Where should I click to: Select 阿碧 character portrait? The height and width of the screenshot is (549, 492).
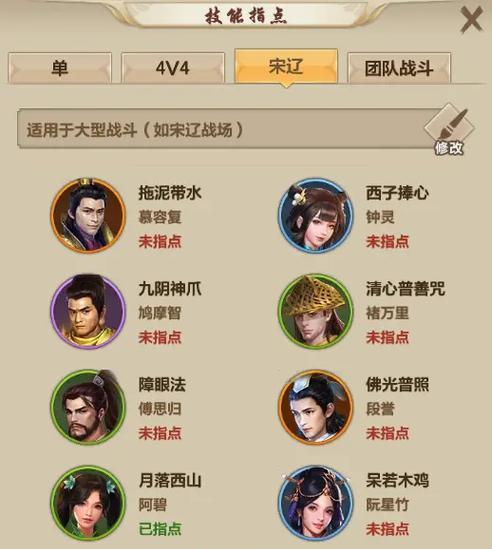(x=88, y=503)
